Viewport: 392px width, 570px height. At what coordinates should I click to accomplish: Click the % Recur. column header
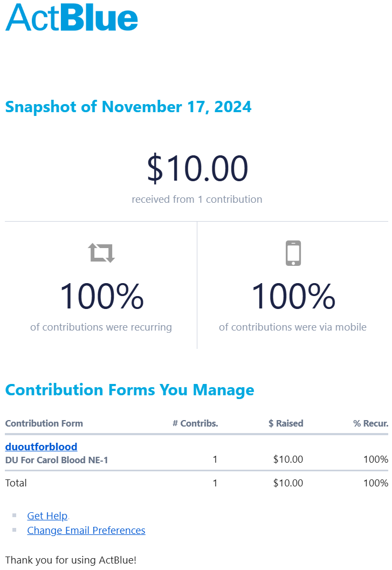tap(370, 423)
